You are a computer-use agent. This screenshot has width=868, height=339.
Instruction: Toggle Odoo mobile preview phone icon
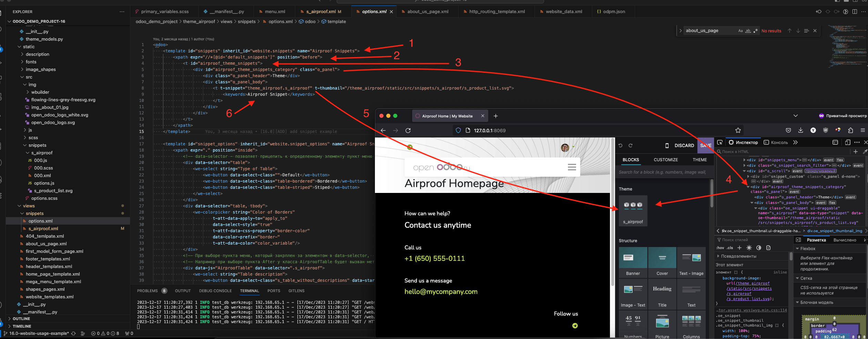(x=667, y=145)
